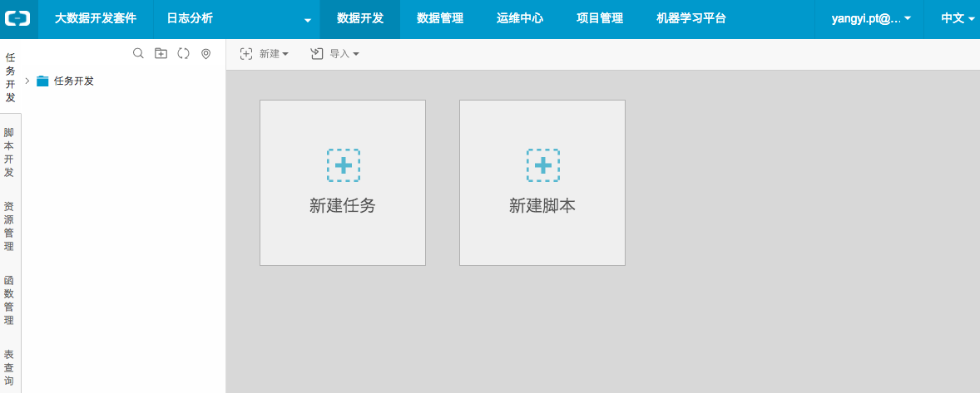Refresh the task tree using refresh icon
Viewport: 980px width, 393px height.
[x=183, y=54]
